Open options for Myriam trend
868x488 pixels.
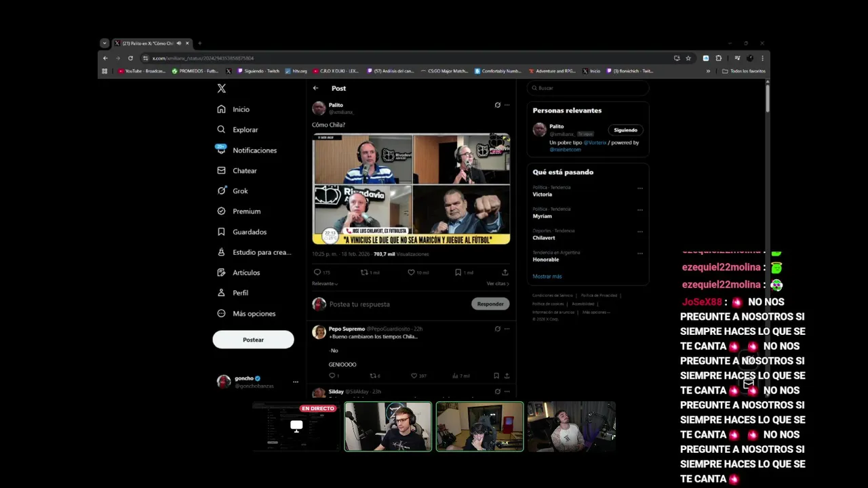coord(639,210)
